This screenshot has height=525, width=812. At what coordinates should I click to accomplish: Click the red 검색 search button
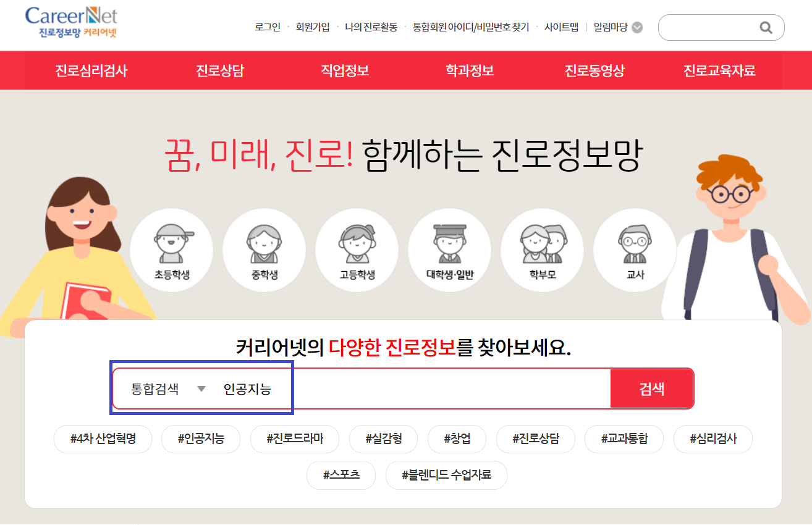click(651, 388)
